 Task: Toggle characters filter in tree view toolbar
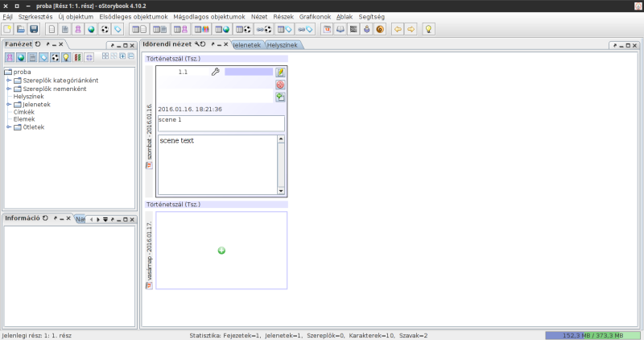point(10,57)
